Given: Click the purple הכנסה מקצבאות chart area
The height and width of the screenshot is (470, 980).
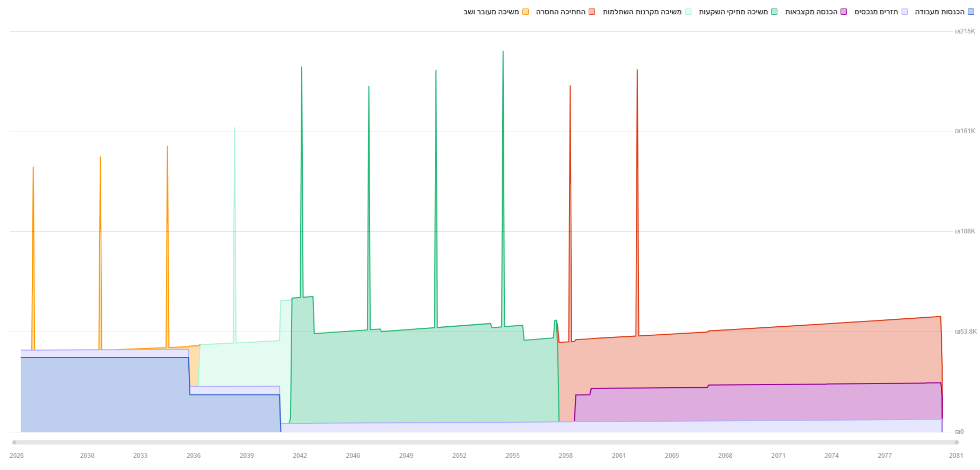Looking at the screenshot, I should point(758,403).
